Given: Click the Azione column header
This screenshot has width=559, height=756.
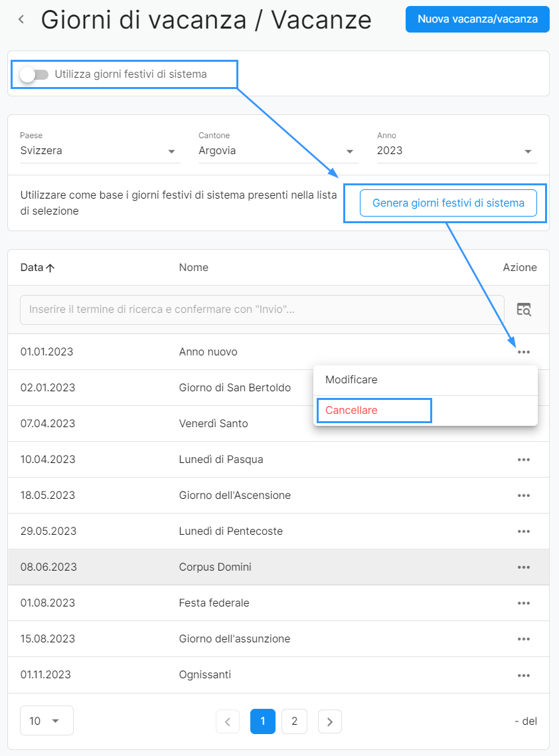Looking at the screenshot, I should pyautogui.click(x=519, y=268).
